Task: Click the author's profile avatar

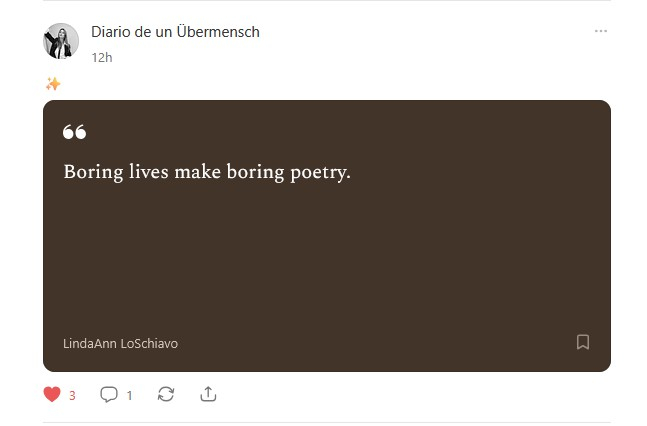Action: [x=61, y=41]
